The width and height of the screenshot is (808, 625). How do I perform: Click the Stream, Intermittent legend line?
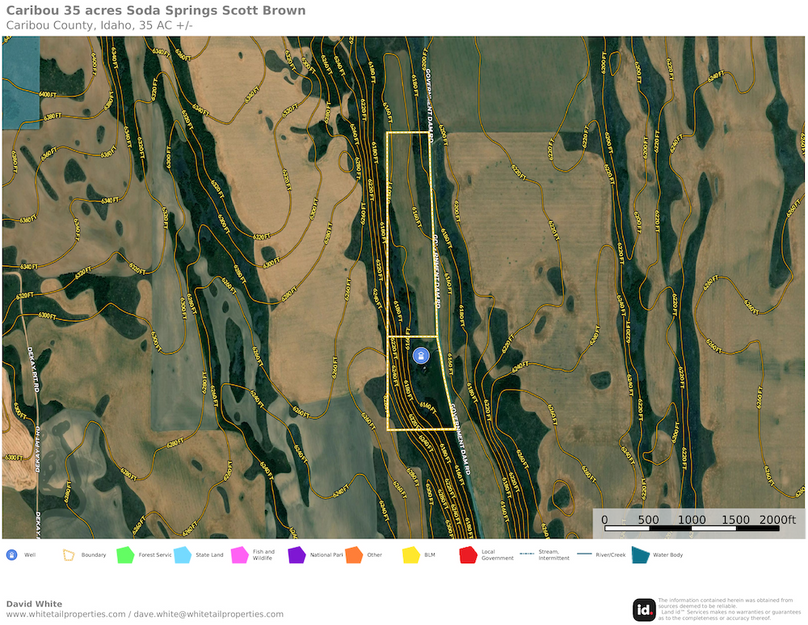point(526,554)
